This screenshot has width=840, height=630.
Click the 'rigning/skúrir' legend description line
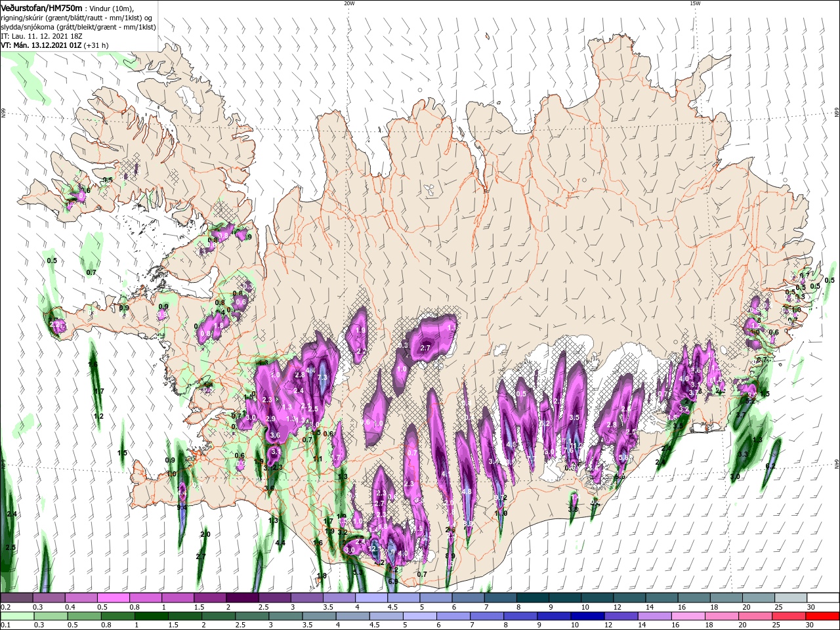77,17
